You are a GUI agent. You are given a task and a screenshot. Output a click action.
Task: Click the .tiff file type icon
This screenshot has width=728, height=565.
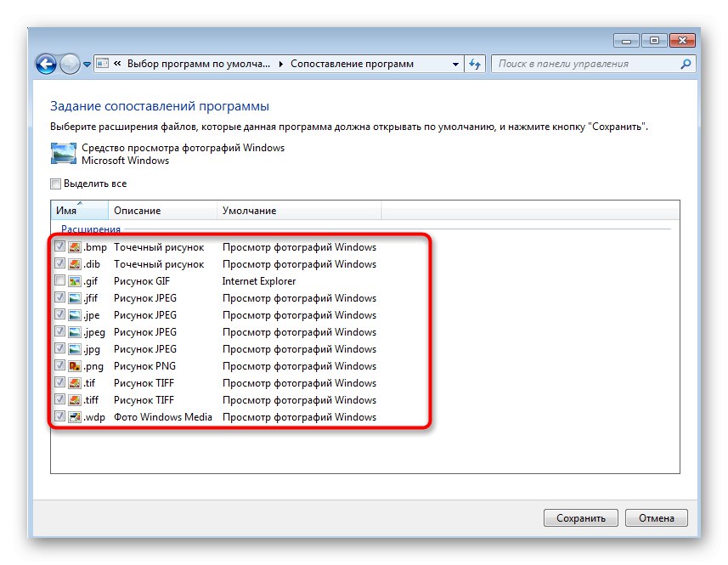point(74,399)
